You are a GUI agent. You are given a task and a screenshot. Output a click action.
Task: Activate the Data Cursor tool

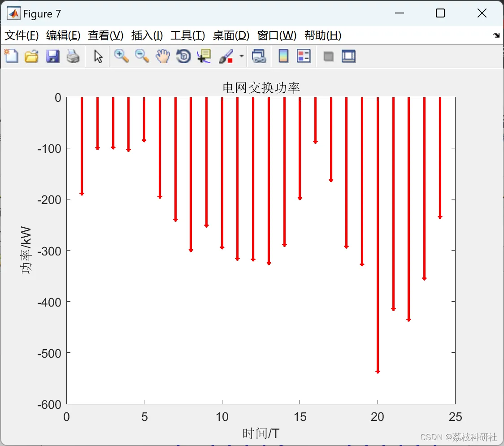click(204, 56)
